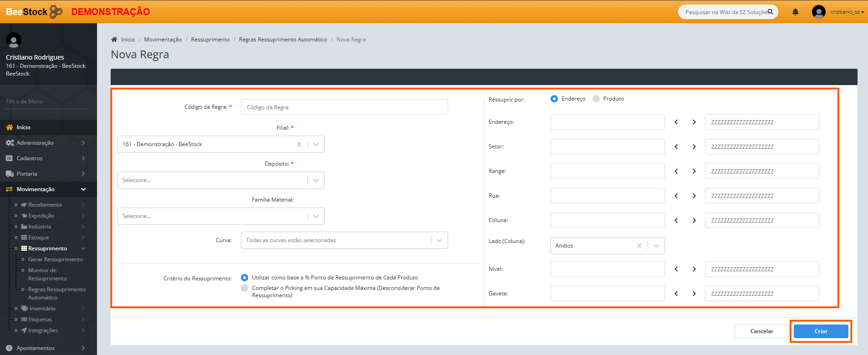
Task: Click the right arrow beside Setor field
Action: 694,147
